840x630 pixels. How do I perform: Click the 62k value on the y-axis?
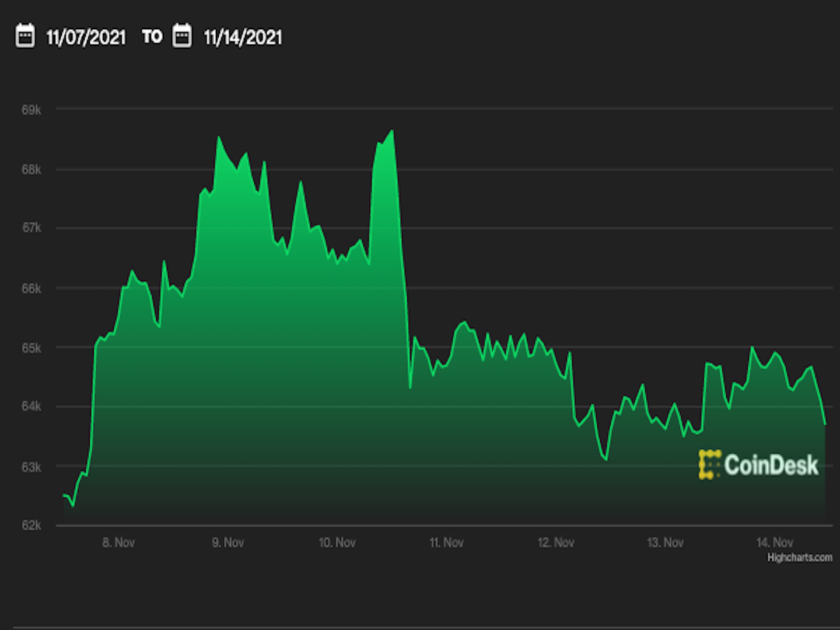pos(33,525)
